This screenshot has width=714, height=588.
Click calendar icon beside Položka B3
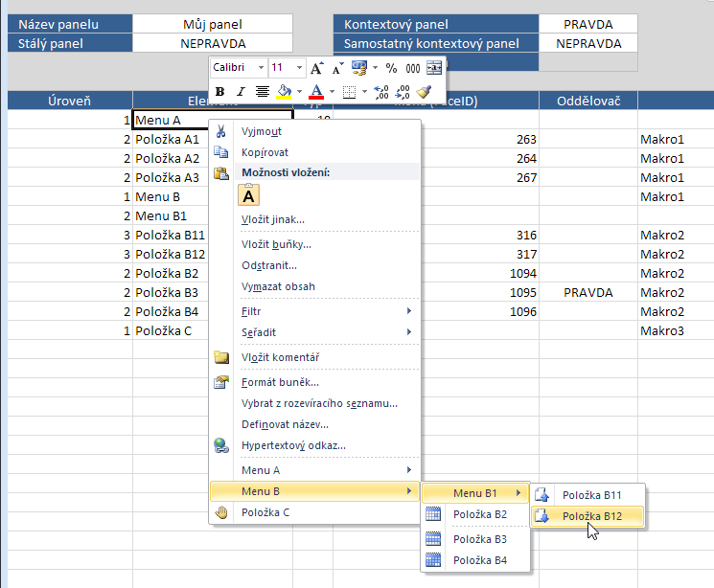(433, 539)
